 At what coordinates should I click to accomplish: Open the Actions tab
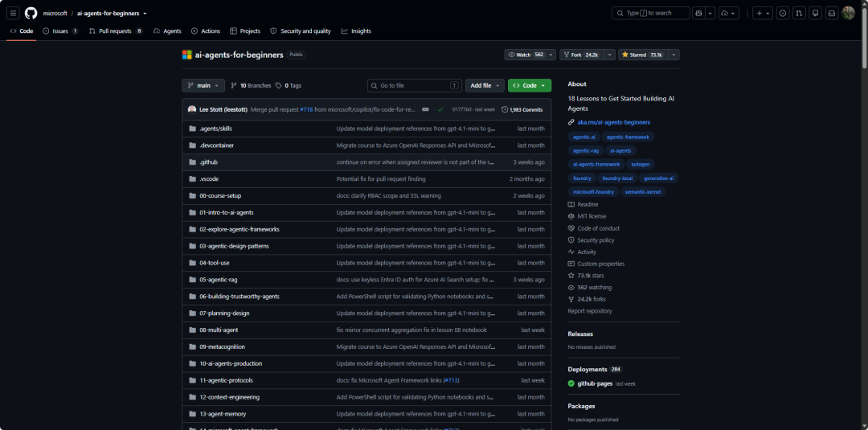coord(206,31)
